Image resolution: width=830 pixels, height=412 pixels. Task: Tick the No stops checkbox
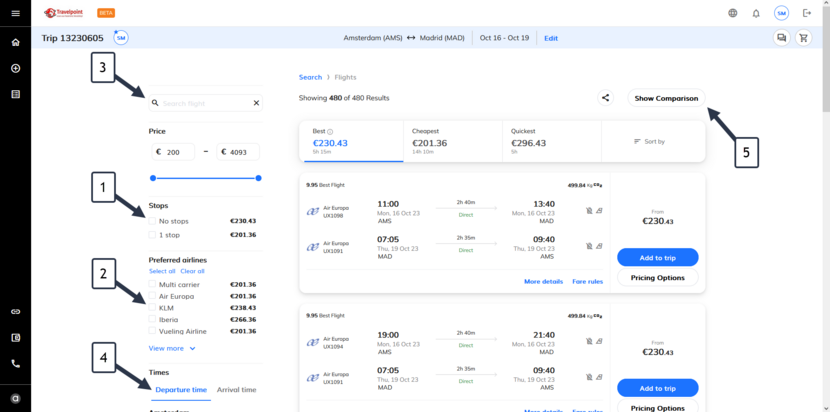(x=152, y=221)
